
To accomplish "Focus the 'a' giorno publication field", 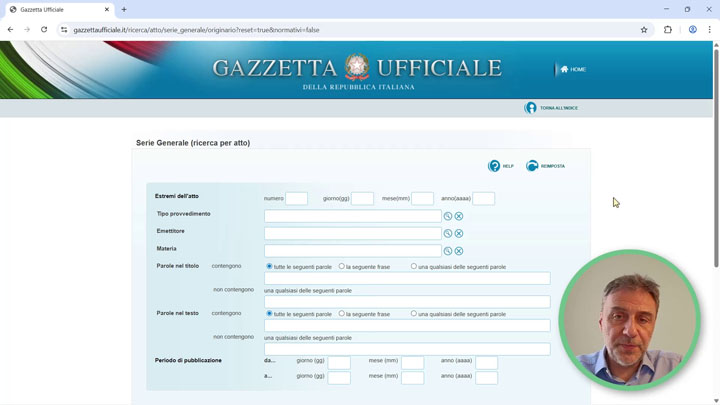I will 339,377.
